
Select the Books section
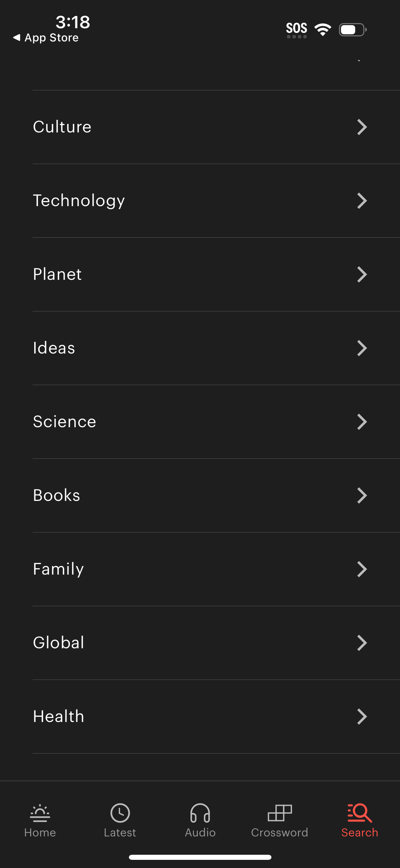click(x=57, y=495)
